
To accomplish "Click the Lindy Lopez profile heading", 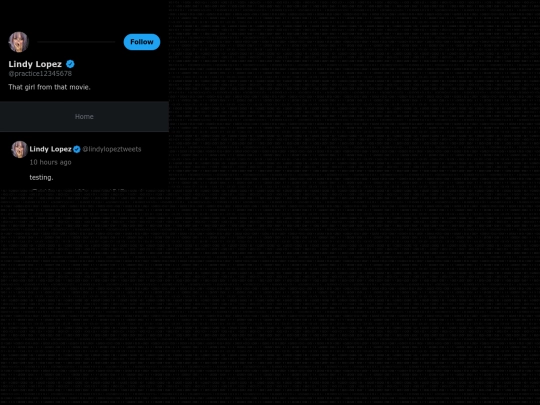I will click(35, 64).
